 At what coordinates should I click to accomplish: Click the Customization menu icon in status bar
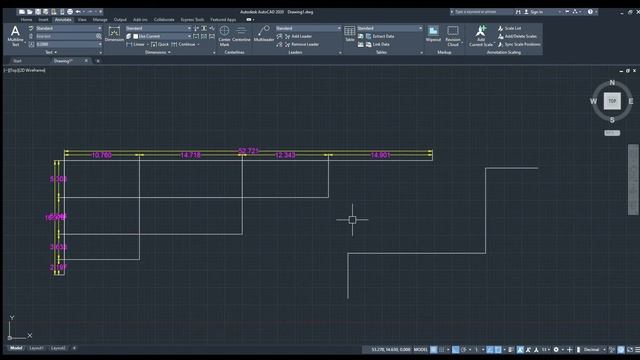pyautogui.click(x=637, y=349)
